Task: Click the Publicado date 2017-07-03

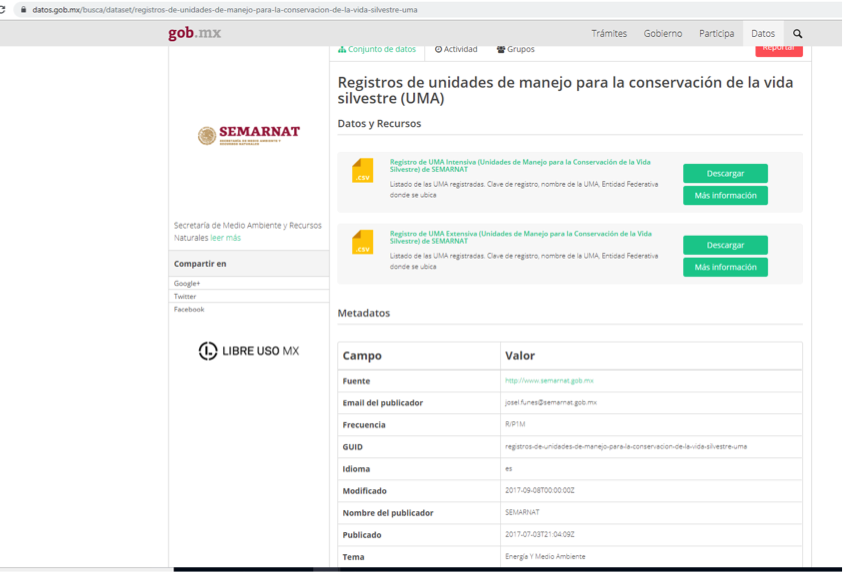Action: click(x=540, y=534)
